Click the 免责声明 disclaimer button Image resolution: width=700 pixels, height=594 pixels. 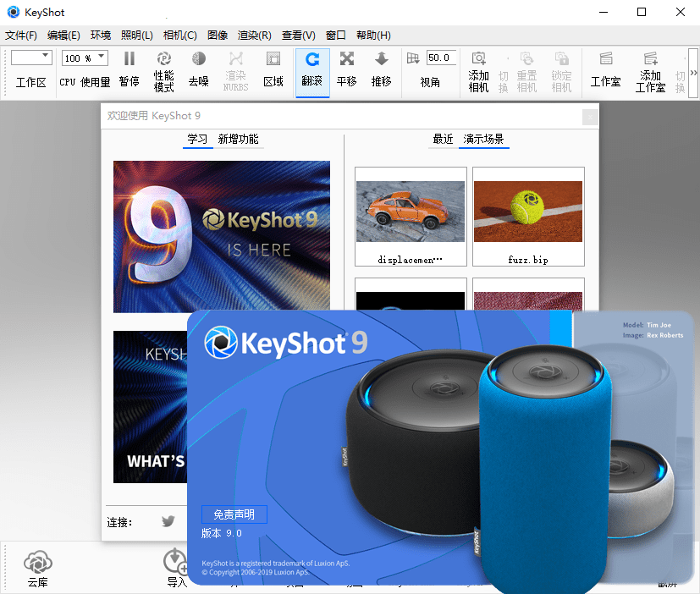[x=234, y=514]
